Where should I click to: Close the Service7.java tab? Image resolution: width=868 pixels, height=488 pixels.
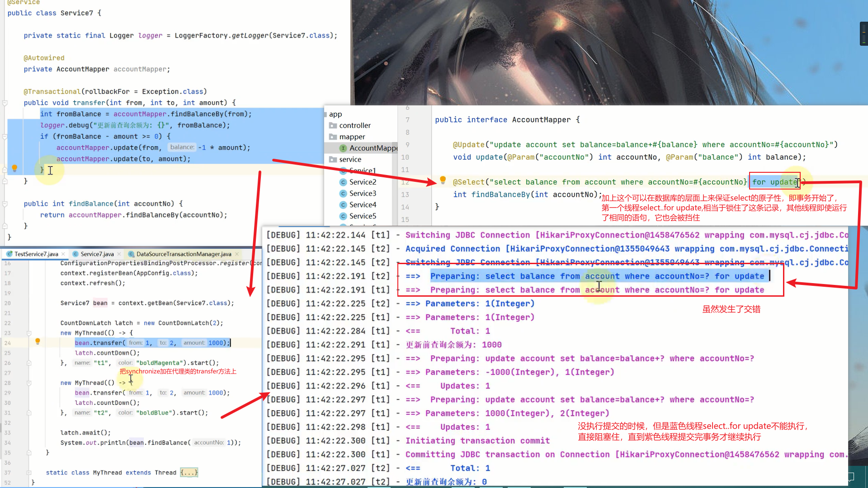[119, 254]
